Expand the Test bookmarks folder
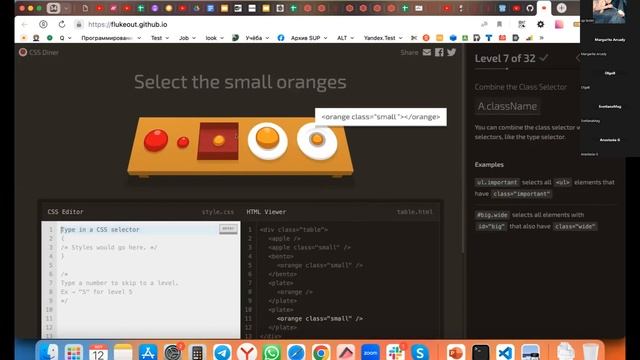This screenshot has height=360, width=640. (x=160, y=38)
